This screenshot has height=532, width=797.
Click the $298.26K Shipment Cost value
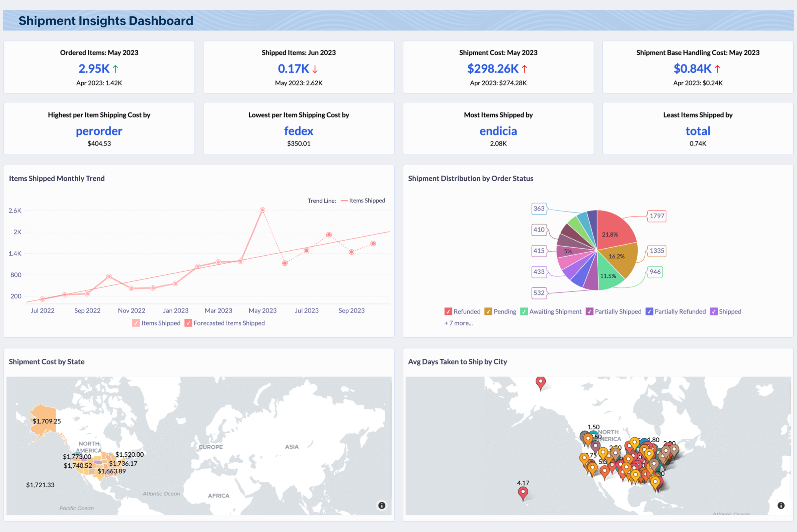pyautogui.click(x=493, y=69)
